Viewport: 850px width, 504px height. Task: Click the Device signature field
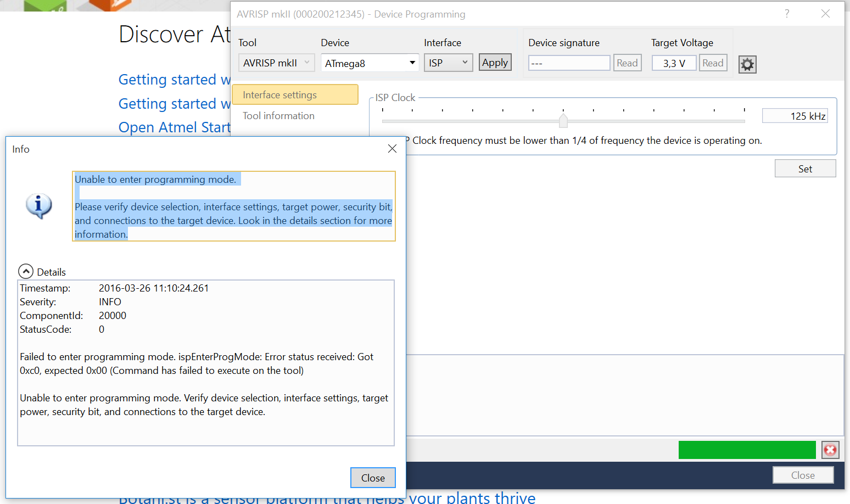pyautogui.click(x=569, y=63)
